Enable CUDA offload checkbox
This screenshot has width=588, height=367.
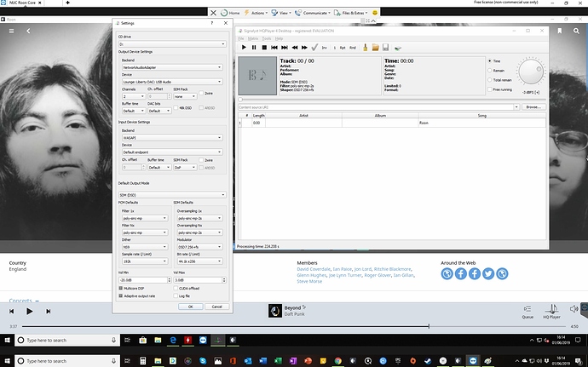tap(176, 289)
